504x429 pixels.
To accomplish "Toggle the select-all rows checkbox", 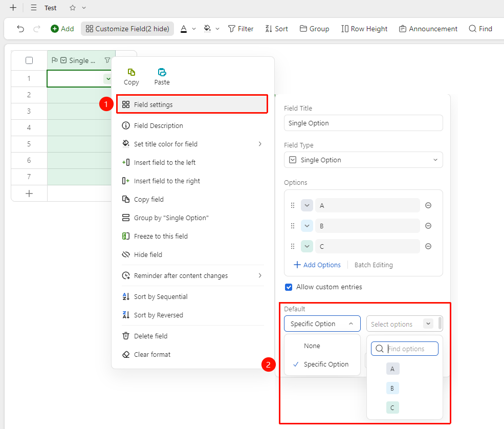I will [x=29, y=60].
